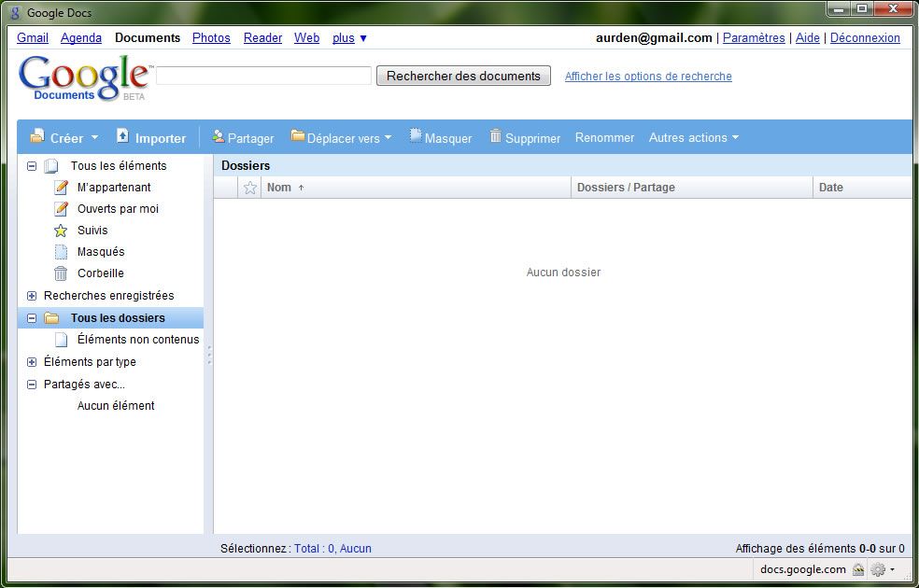Select Aucun in selection bar
919x588 pixels.
(x=355, y=549)
